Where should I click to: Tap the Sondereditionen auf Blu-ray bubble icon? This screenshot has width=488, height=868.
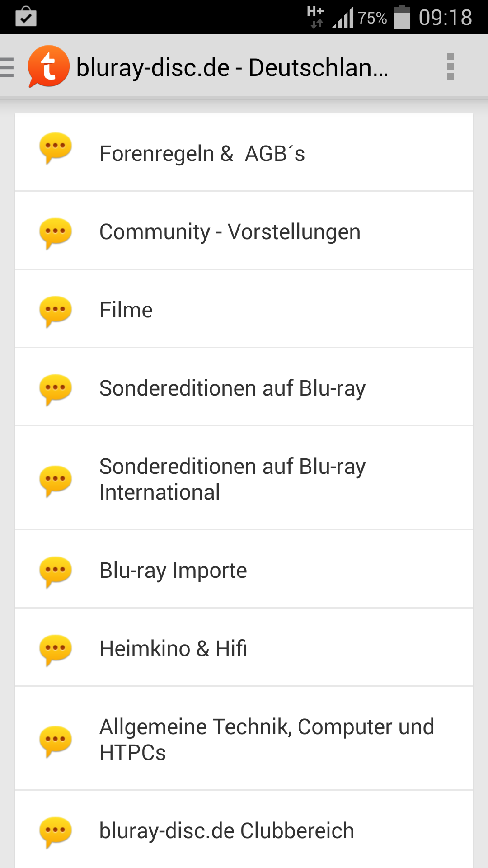click(56, 389)
